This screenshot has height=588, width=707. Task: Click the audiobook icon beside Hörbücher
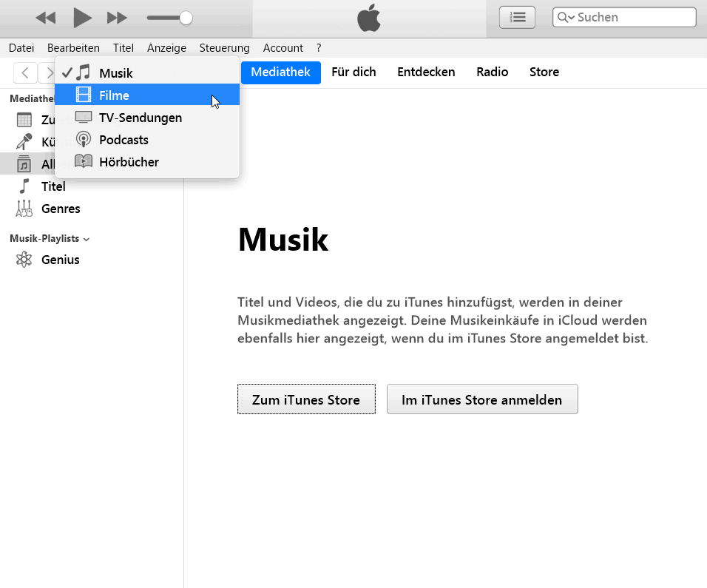(84, 161)
